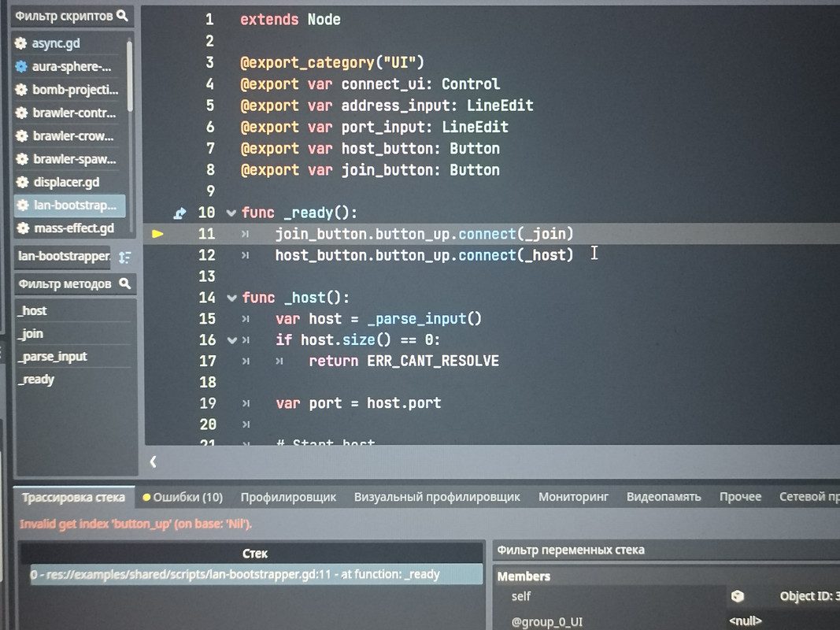Click the Стек column header
Image resolution: width=840 pixels, height=630 pixels.
[254, 554]
